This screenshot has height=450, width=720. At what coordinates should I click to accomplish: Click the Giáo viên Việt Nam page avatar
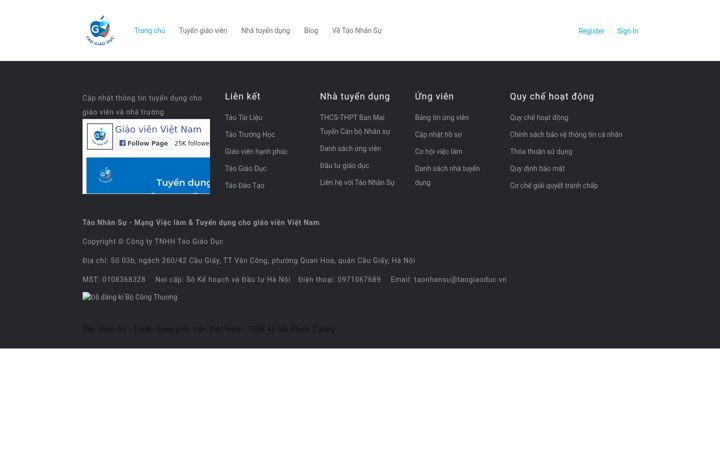100,136
